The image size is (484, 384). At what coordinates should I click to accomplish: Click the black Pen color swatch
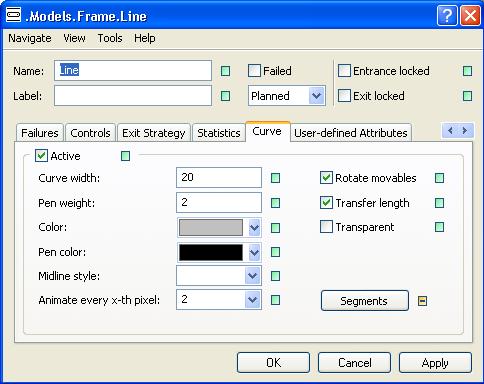coord(211,252)
